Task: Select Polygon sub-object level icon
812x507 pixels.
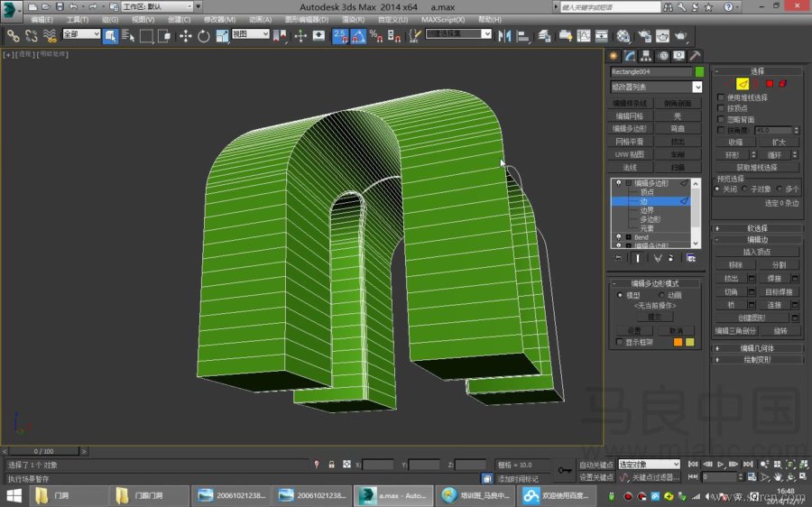Action: (770, 84)
